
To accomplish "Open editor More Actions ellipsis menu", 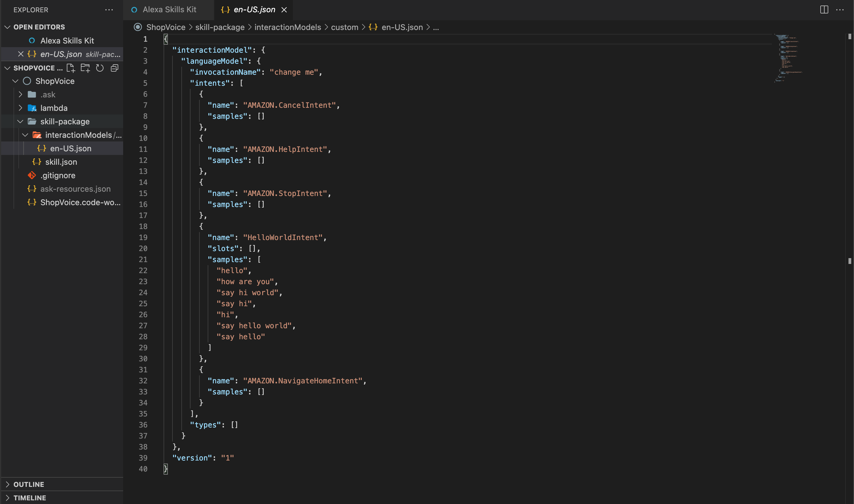I will coord(840,9).
